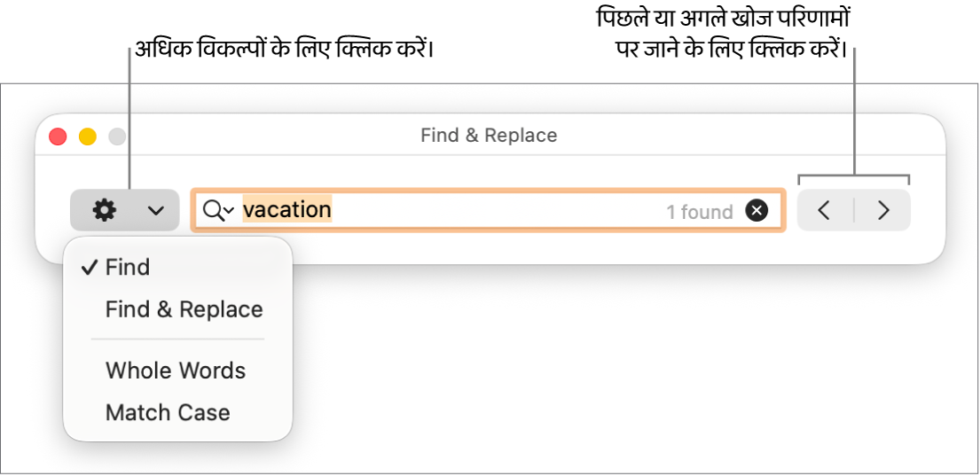Viewport: 980px width, 476px height.
Task: Click inside the search text field
Action: point(497,210)
